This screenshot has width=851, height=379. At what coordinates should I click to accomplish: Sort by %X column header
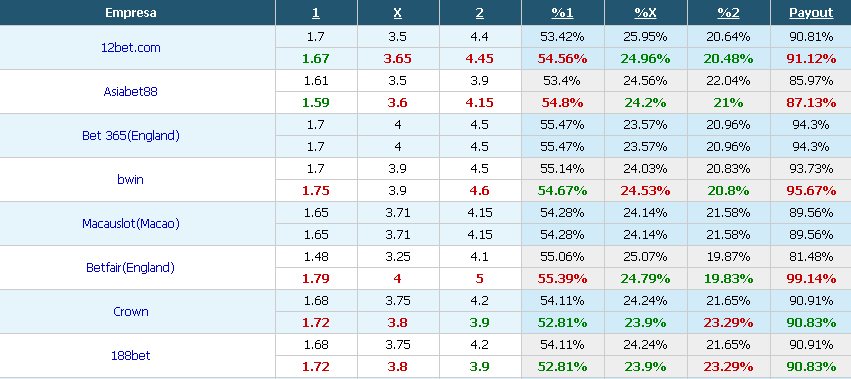pyautogui.click(x=645, y=13)
